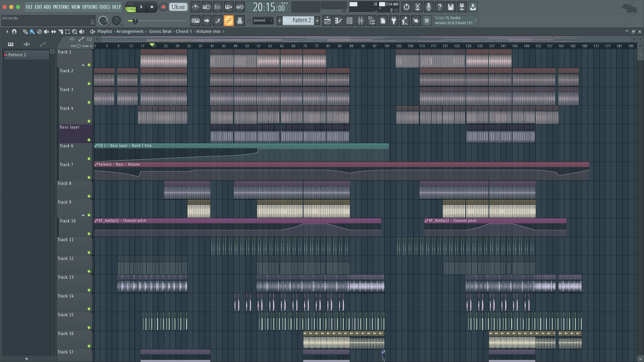Open the mixer window icon

click(x=361, y=21)
